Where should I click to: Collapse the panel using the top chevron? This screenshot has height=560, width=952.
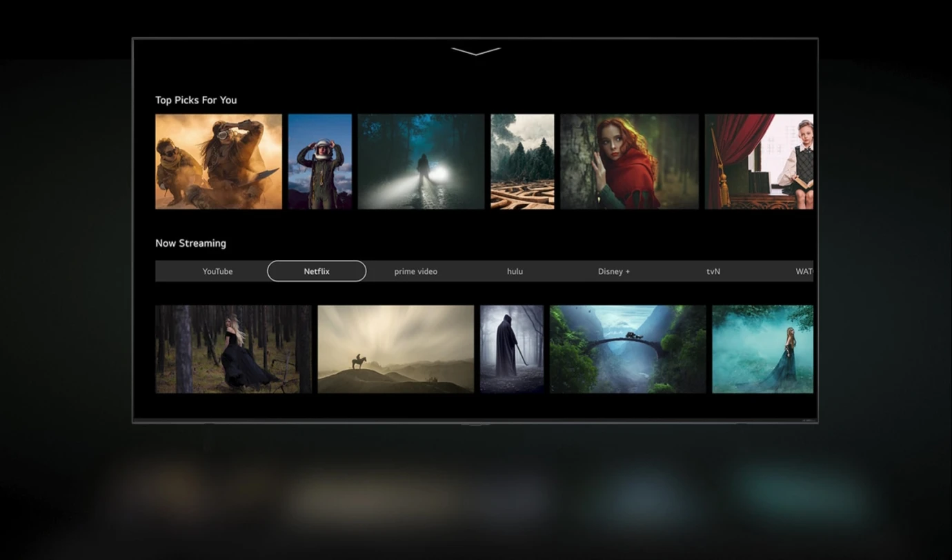tap(475, 51)
